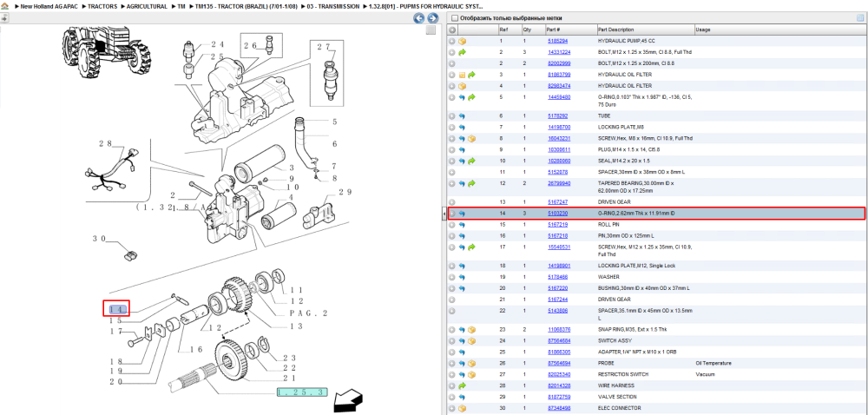
Task: Open part number link 11068376
Action: click(558, 330)
